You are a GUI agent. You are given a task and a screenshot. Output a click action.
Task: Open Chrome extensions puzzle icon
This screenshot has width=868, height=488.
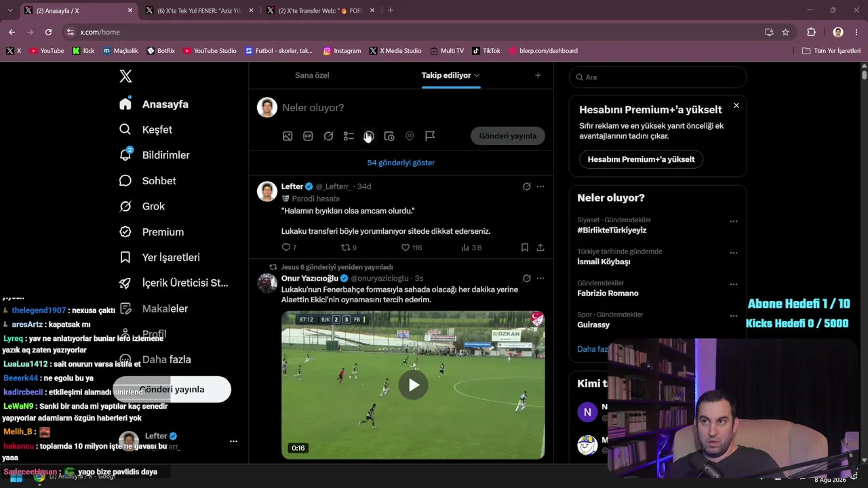811,32
